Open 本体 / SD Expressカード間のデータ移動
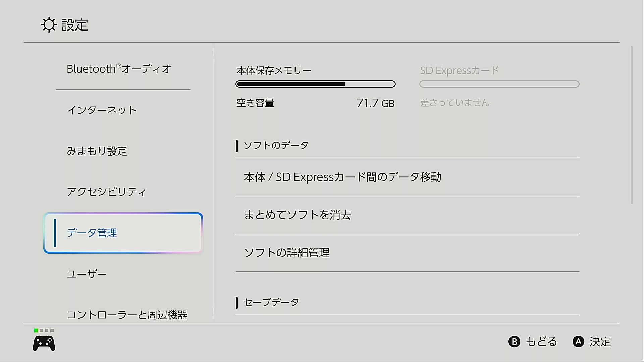 pyautogui.click(x=342, y=177)
